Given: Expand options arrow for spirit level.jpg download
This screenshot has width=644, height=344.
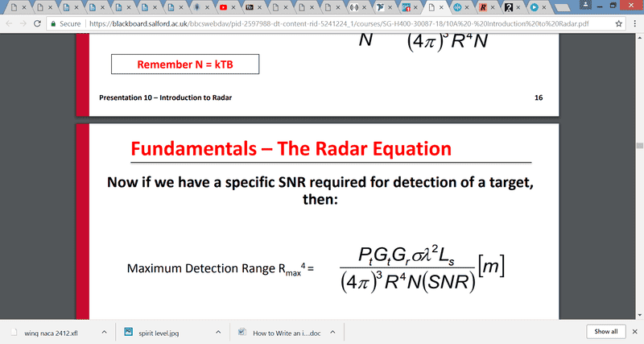Looking at the screenshot, I should coord(219,331).
